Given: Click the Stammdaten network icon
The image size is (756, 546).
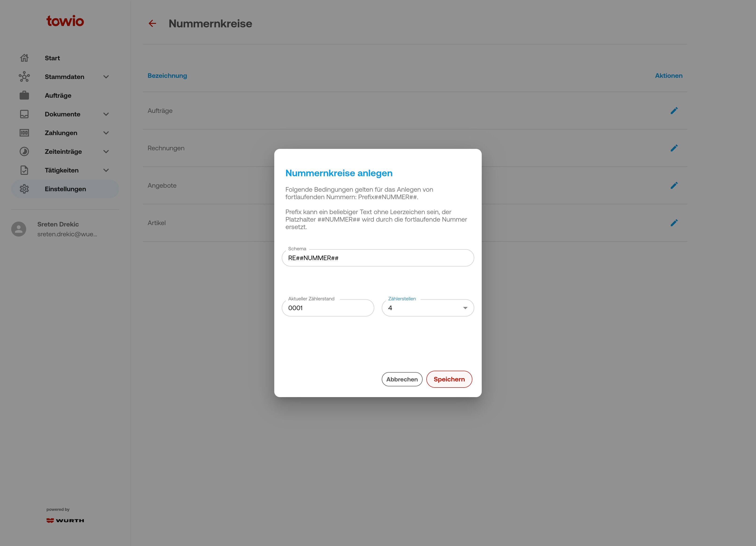Looking at the screenshot, I should [x=24, y=77].
